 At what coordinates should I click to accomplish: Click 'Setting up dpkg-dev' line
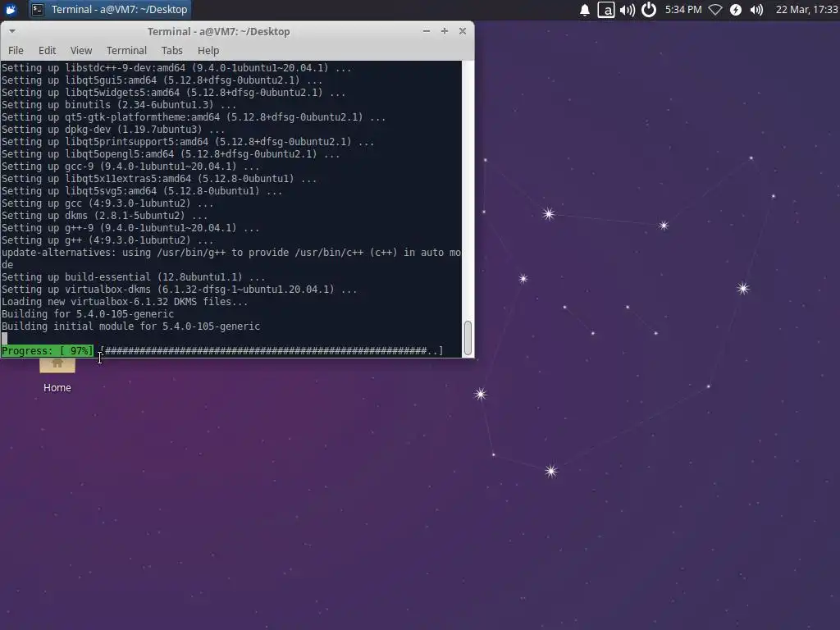[113, 129]
